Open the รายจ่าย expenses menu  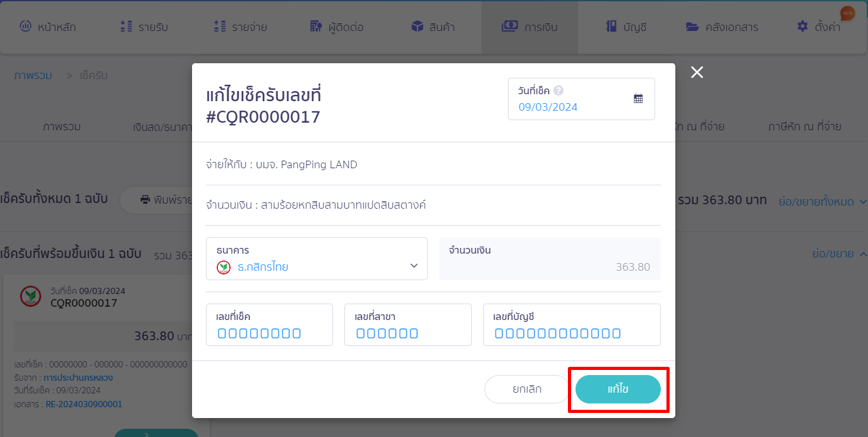240,27
